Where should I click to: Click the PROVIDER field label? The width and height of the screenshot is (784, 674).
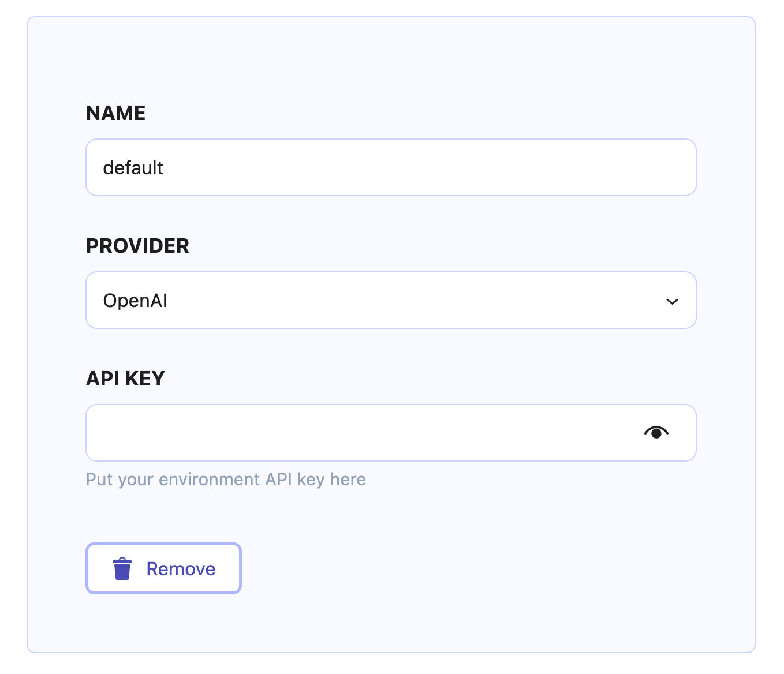pyautogui.click(x=137, y=246)
